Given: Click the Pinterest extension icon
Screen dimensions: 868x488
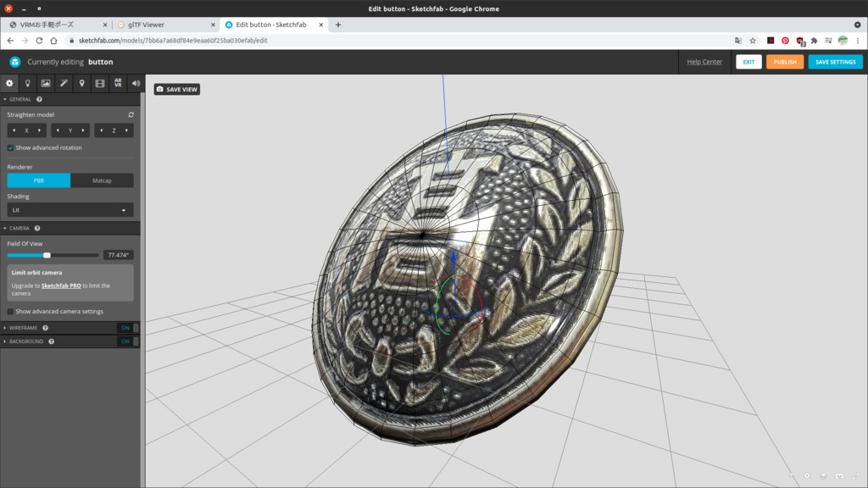Looking at the screenshot, I should (x=785, y=41).
